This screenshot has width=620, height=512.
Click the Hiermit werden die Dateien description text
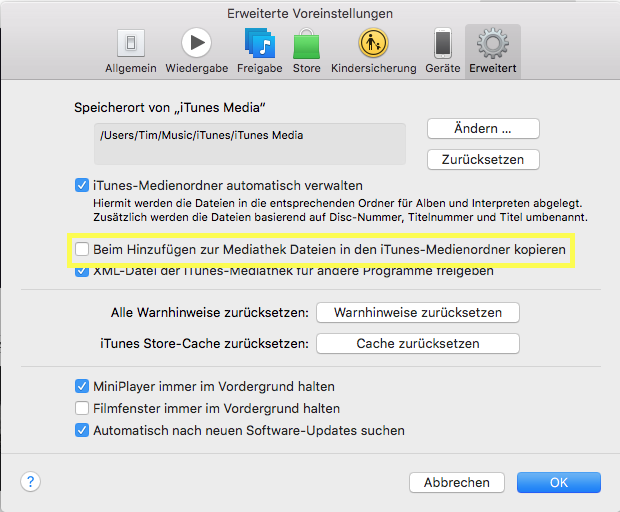pyautogui.click(x=340, y=210)
